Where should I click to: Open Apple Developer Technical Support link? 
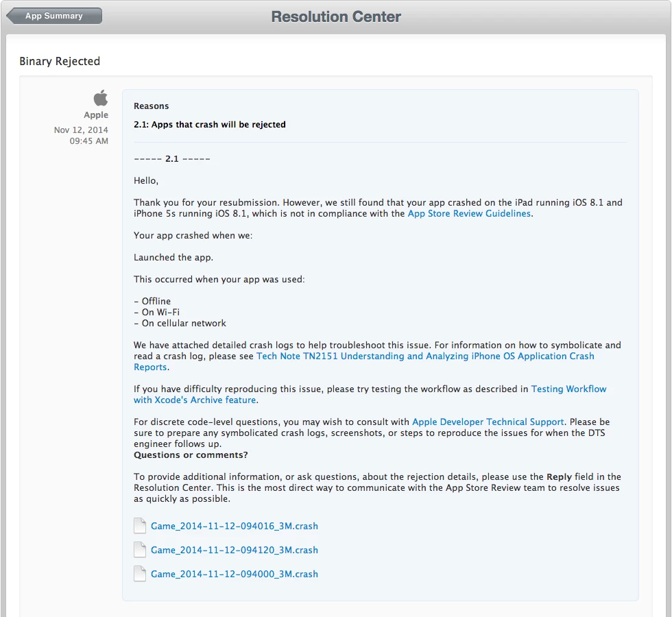(x=488, y=422)
